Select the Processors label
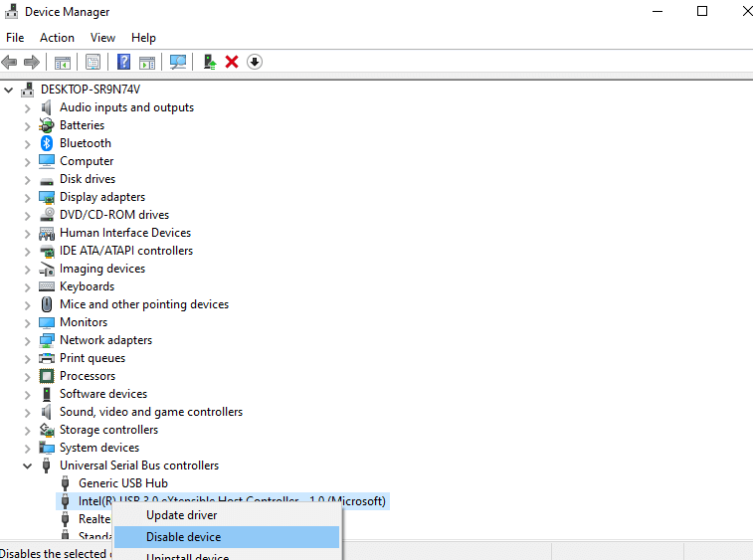The height and width of the screenshot is (560, 753). [88, 376]
